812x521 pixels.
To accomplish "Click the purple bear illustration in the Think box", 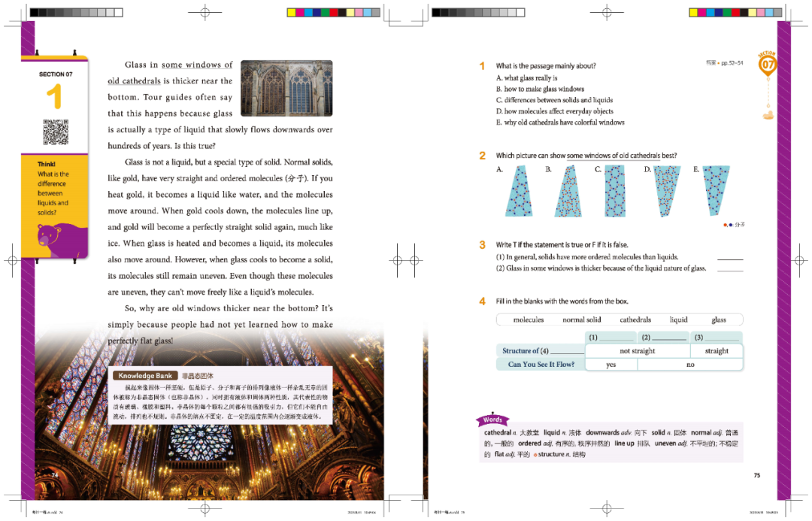I will (61, 240).
